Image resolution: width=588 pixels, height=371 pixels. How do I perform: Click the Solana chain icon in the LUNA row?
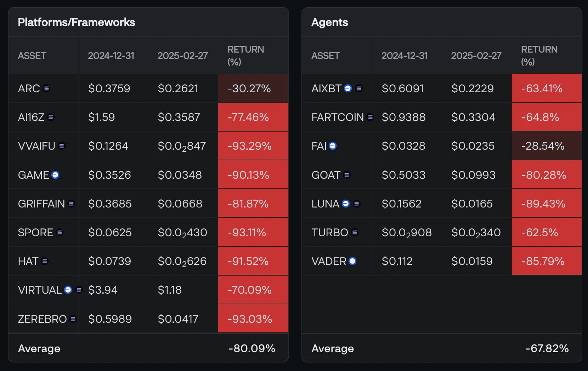tap(357, 204)
